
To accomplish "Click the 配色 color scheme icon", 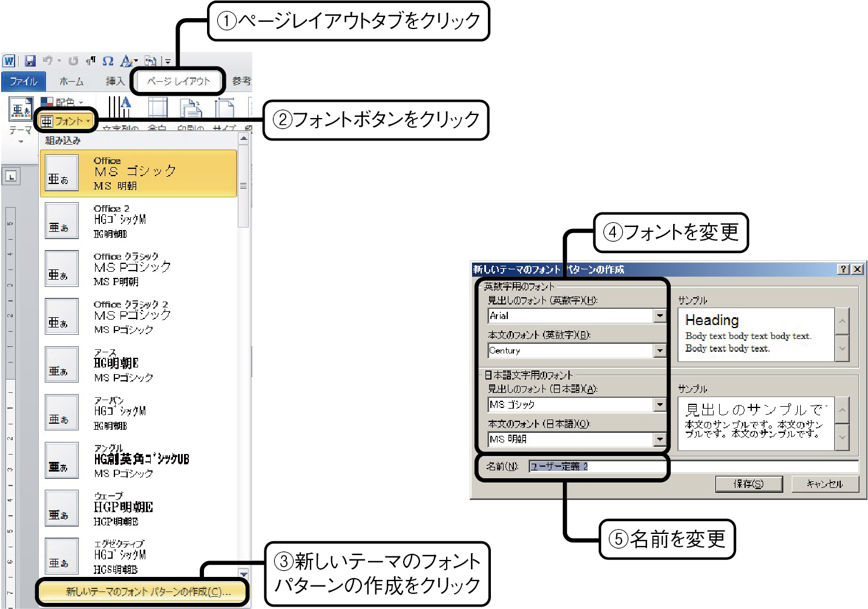I will (x=47, y=102).
